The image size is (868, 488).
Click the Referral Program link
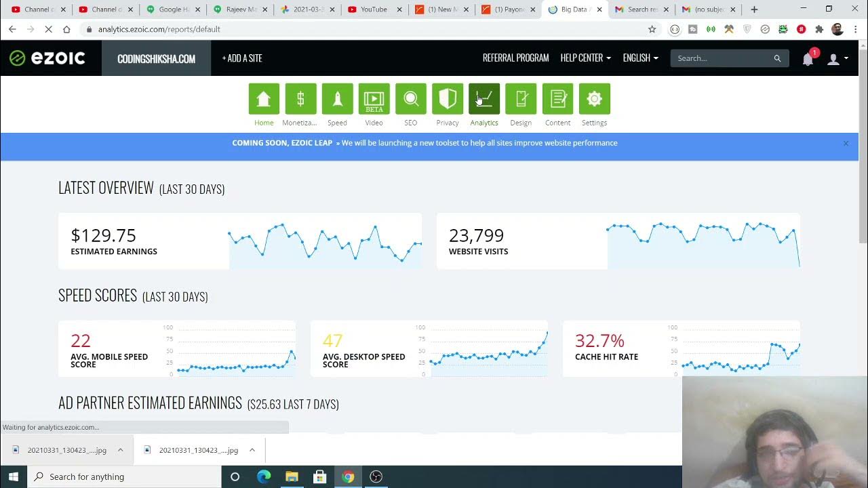pyautogui.click(x=515, y=58)
